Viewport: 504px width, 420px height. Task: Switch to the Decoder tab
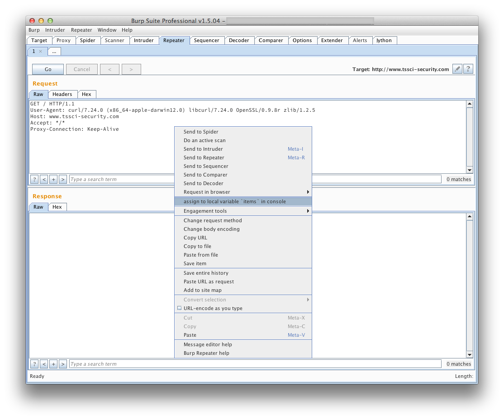[239, 40]
